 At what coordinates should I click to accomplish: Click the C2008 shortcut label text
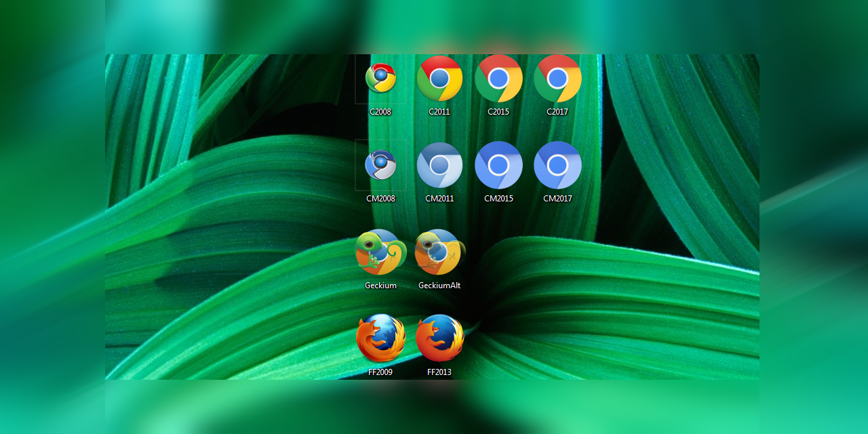[x=380, y=111]
